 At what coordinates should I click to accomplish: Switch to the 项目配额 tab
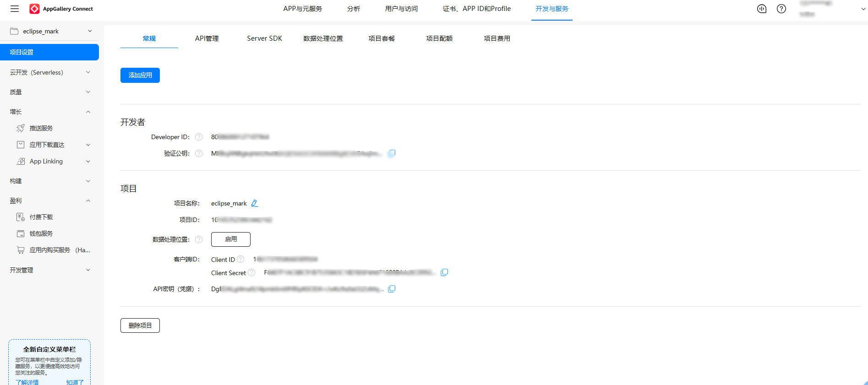coord(440,38)
